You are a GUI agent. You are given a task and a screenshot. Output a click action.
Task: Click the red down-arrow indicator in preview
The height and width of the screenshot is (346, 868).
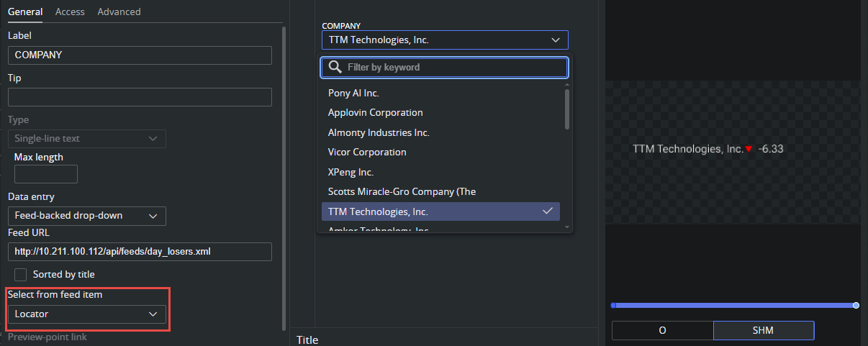pos(749,149)
